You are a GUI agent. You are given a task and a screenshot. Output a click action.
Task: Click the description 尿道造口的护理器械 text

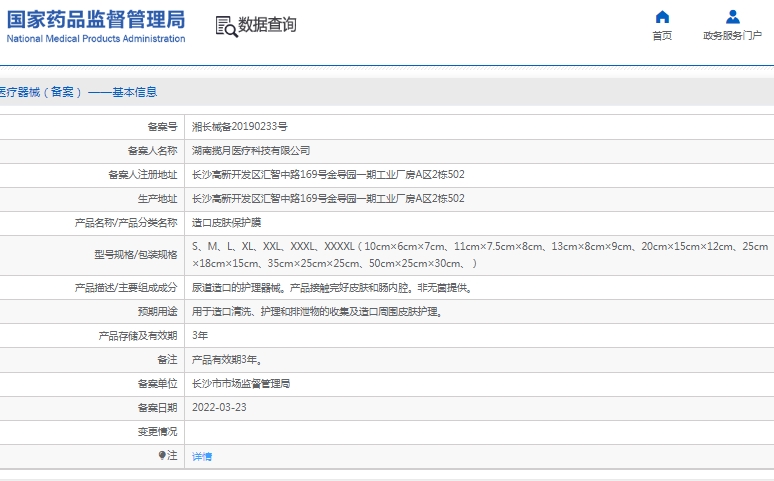click(332, 287)
